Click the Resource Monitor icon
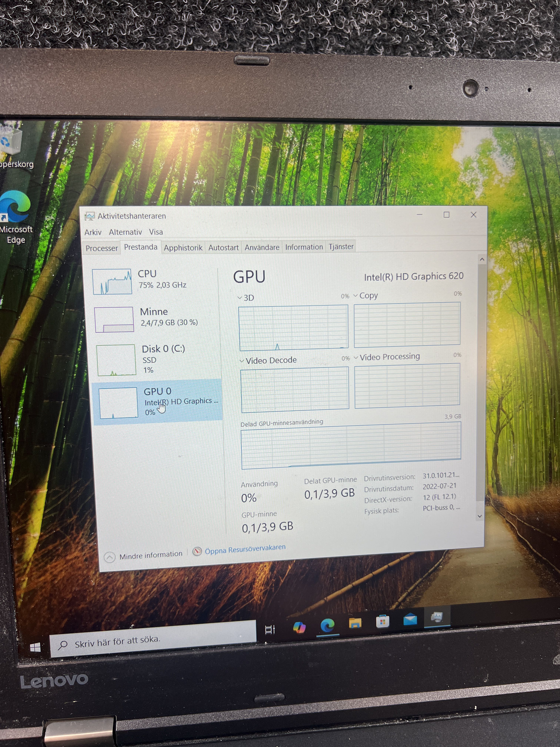Screen dimensions: 560x747 click(197, 552)
